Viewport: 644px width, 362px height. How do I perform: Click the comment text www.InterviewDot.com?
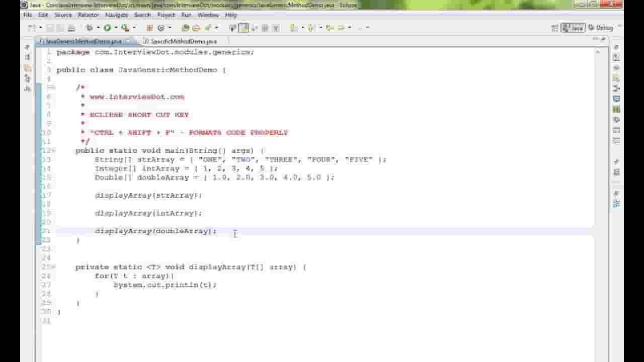137,97
